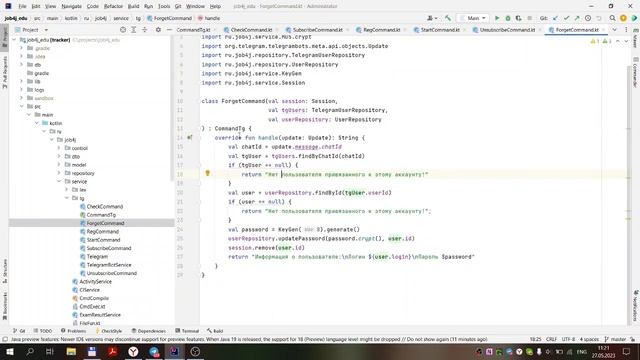
Task: Select ExamResultService in project tree
Action: 100,315
